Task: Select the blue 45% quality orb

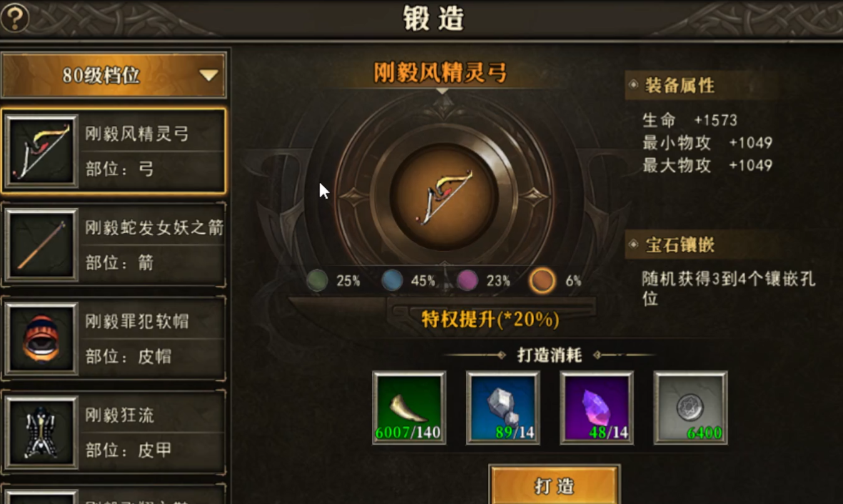Action: coord(392,281)
